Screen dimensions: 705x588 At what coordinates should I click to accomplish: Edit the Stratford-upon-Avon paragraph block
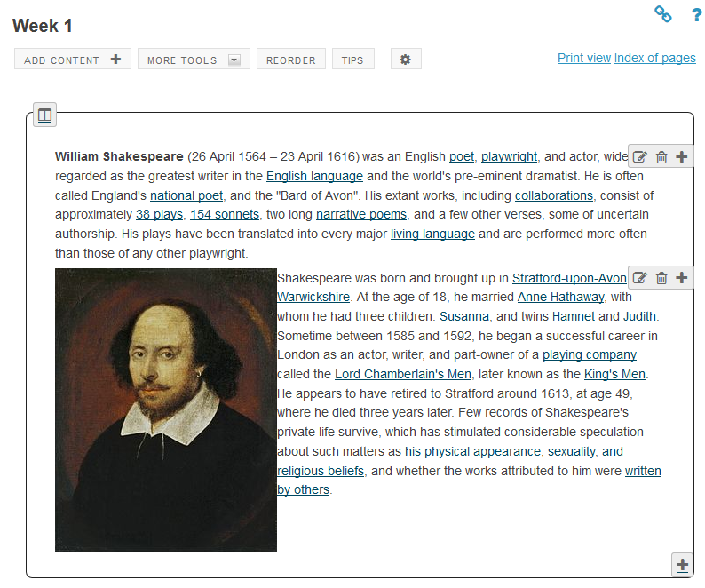click(x=640, y=278)
